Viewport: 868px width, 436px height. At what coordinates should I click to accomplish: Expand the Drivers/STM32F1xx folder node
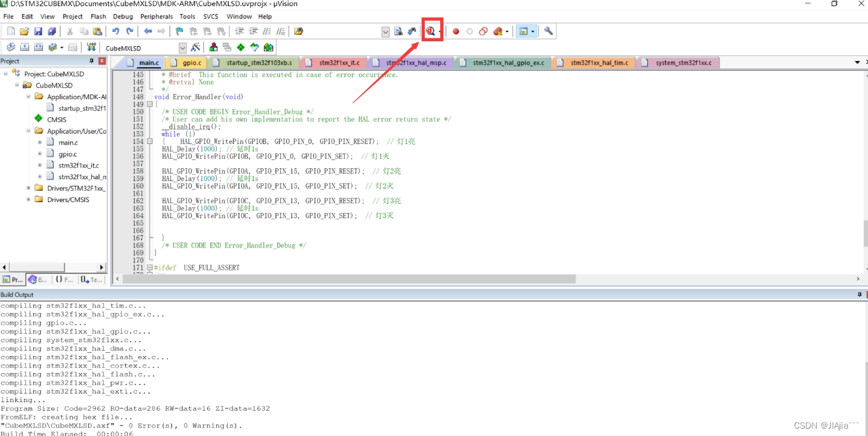28,188
